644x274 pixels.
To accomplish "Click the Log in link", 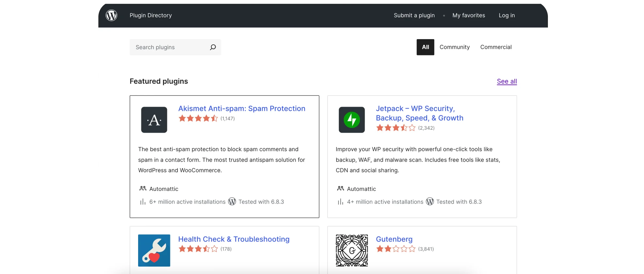I will (x=507, y=15).
